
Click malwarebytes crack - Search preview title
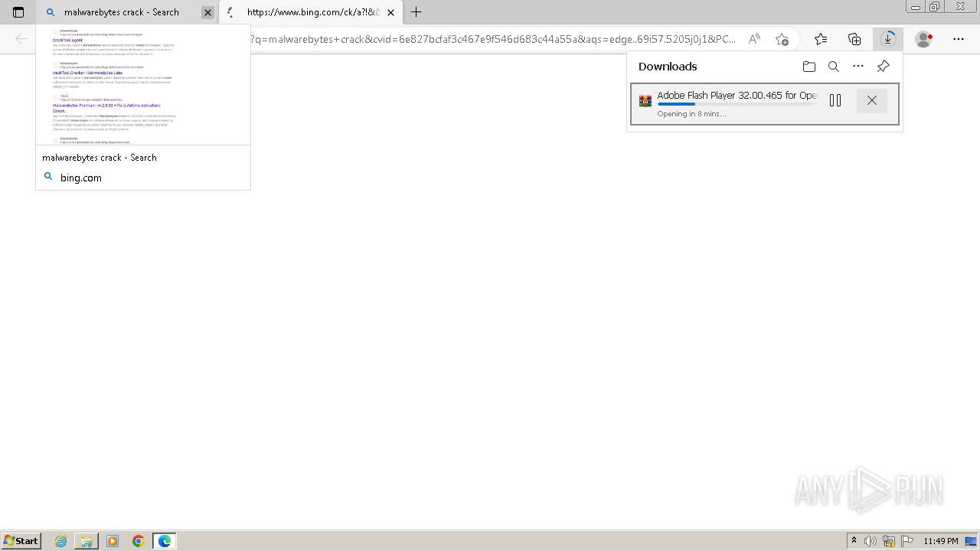(100, 158)
